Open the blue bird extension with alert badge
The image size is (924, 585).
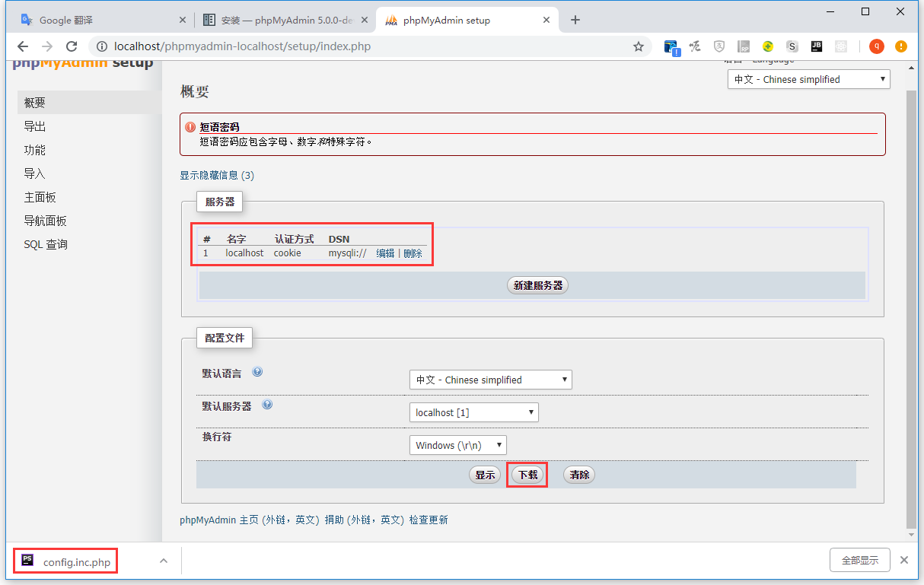[671, 46]
